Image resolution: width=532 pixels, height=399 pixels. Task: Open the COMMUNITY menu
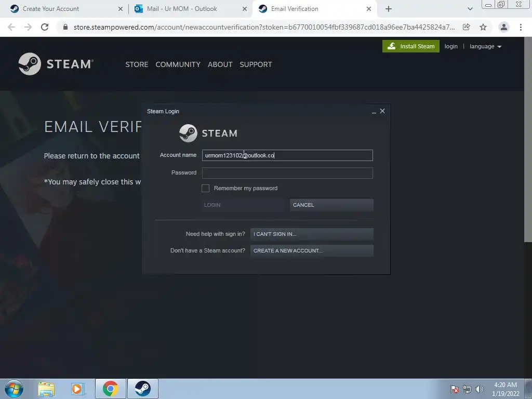178,64
